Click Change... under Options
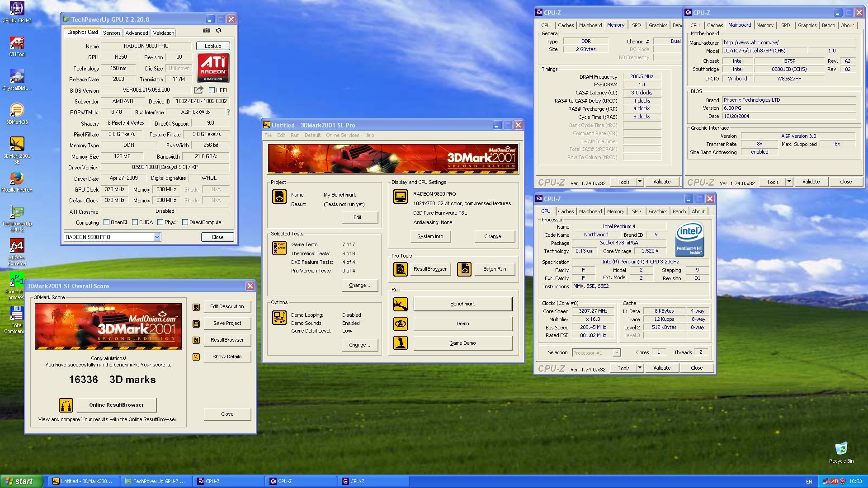Viewport: 868px width, 488px height. (x=359, y=345)
